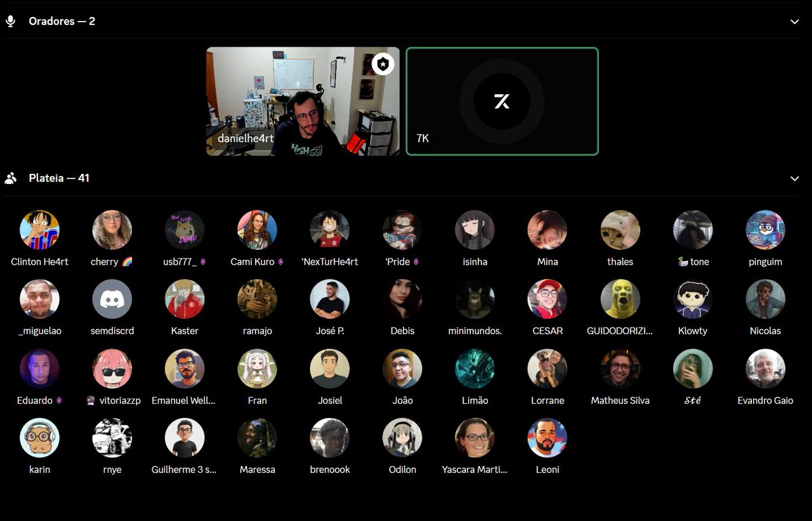Screen dimensions: 812x521
Task: Open Yascara Marti... avatar
Action: [475, 438]
